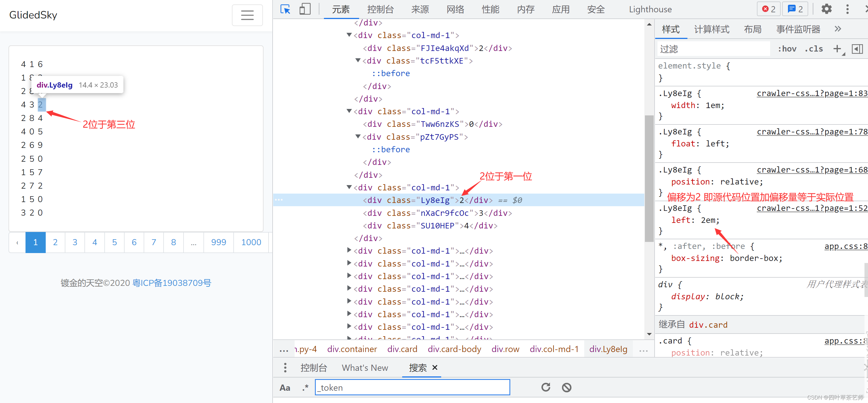Click the red error count badge
Viewport: 868px width, 403px height.
click(769, 9)
